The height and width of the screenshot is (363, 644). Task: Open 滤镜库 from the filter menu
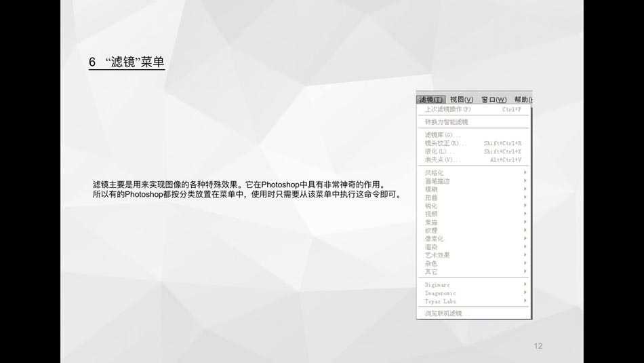click(442, 135)
